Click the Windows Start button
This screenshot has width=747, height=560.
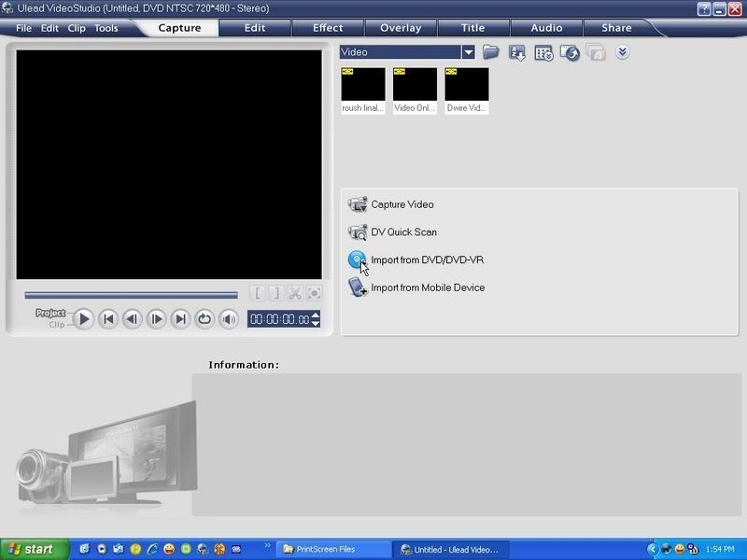point(34,549)
